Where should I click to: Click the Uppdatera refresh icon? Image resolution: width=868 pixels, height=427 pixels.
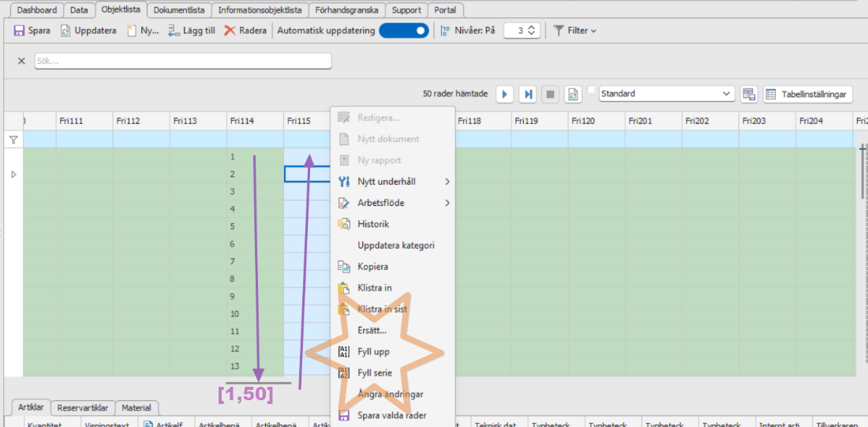click(65, 31)
